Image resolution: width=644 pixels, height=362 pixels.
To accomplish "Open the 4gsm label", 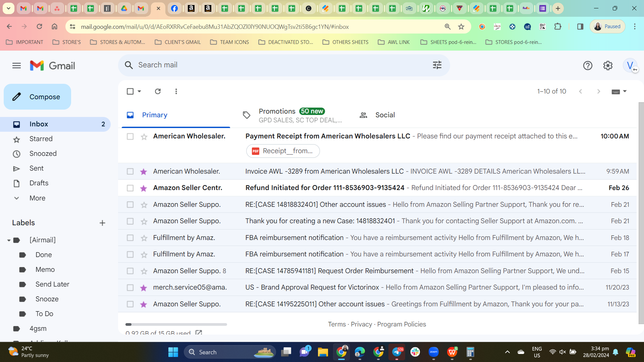I will coord(38,329).
